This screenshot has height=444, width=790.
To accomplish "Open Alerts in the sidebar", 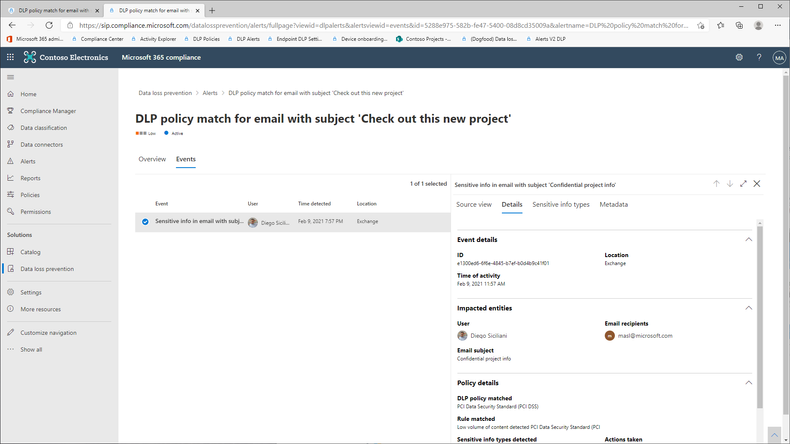I will (28, 161).
